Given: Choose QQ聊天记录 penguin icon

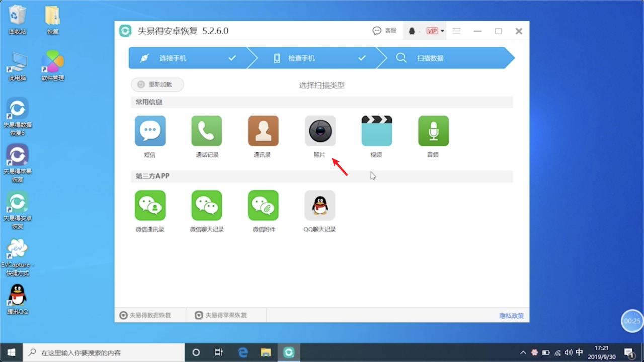Looking at the screenshot, I should (320, 205).
